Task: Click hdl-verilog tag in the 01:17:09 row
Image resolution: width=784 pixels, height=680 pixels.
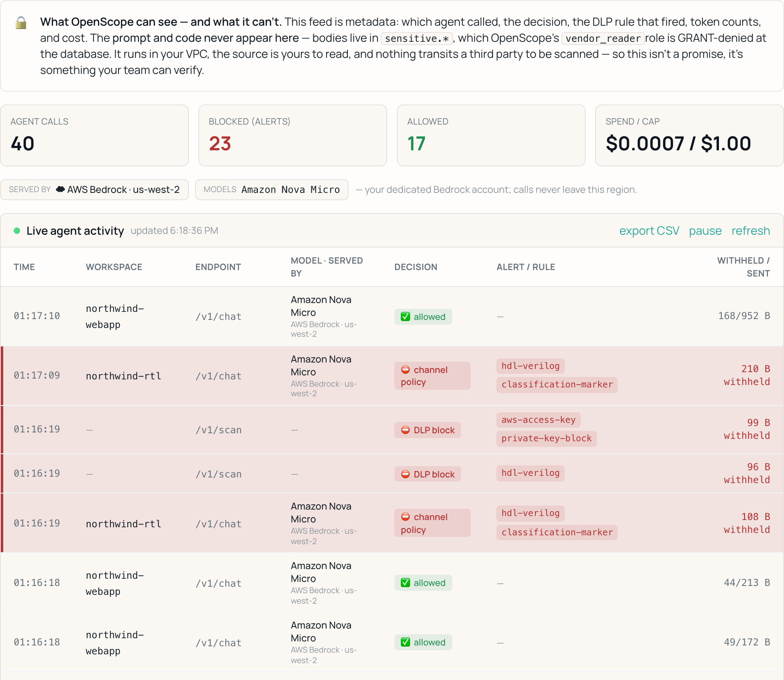Action: [x=531, y=366]
